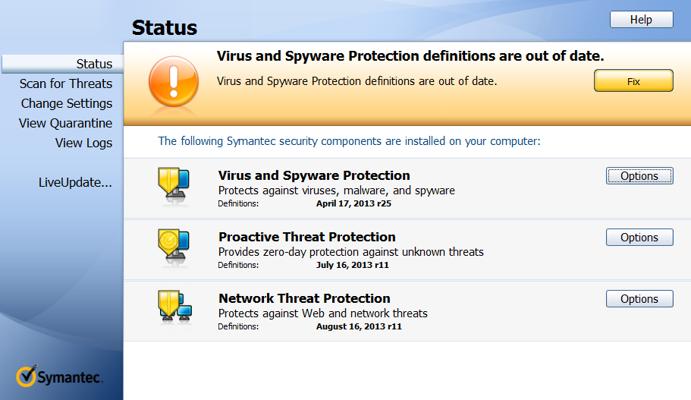Viewport: 691px width, 400px height.
Task: Click the Proactive Threat Protection shield icon
Action: (x=173, y=246)
